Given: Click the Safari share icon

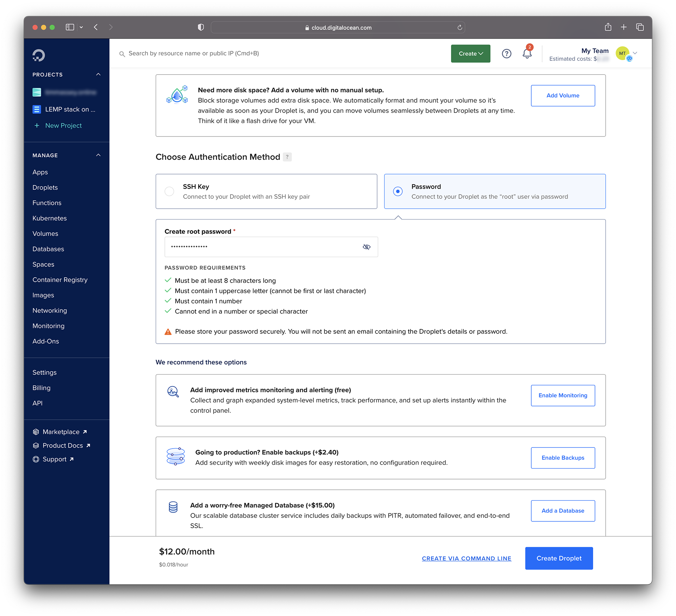Looking at the screenshot, I should 608,27.
